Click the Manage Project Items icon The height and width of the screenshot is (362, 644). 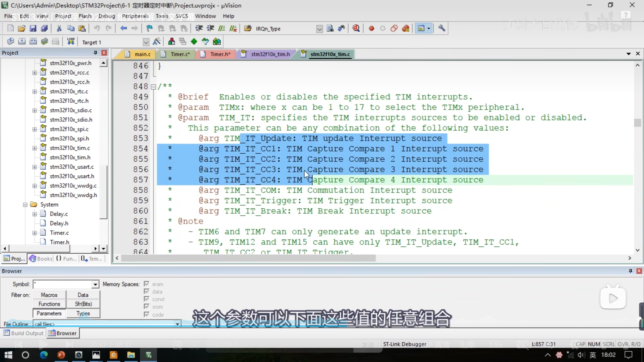[x=172, y=42]
